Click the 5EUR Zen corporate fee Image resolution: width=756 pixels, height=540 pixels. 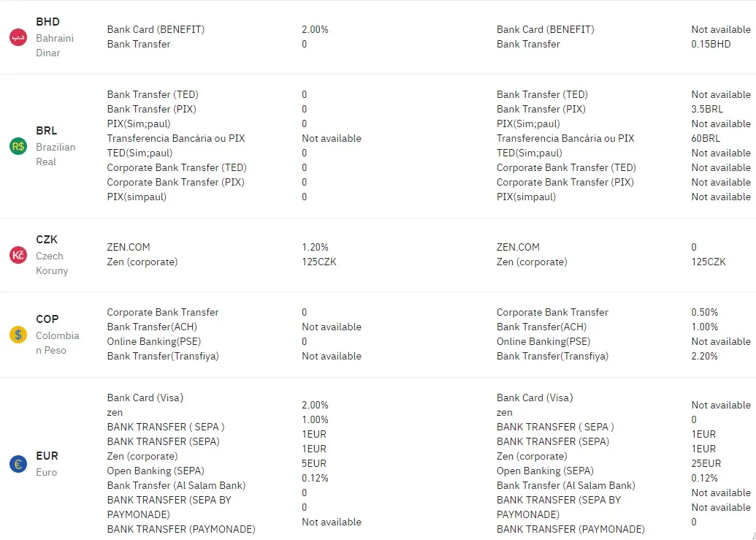point(313,463)
